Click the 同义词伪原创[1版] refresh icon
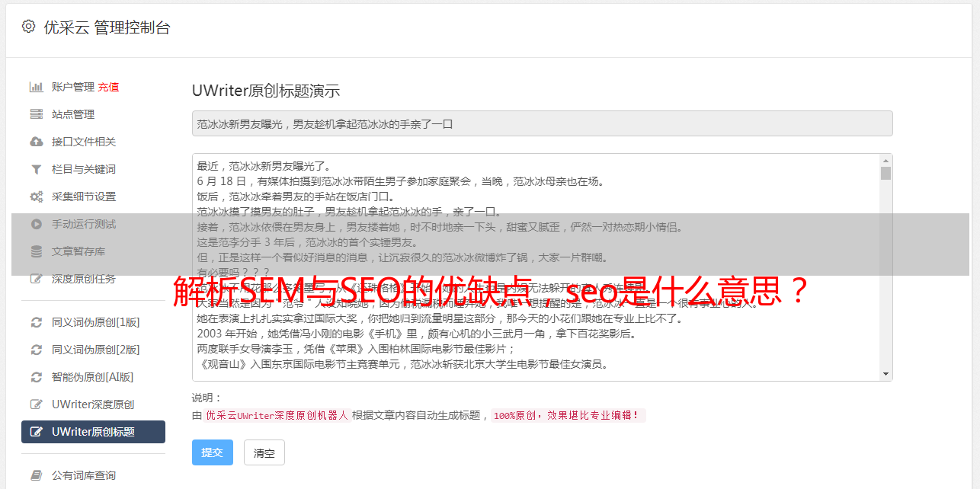Image resolution: width=980 pixels, height=489 pixels. (36, 322)
